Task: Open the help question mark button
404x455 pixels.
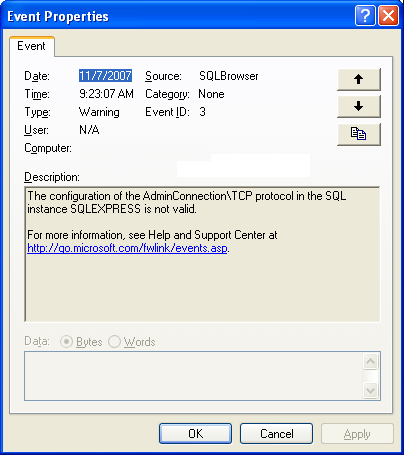Action: (365, 15)
